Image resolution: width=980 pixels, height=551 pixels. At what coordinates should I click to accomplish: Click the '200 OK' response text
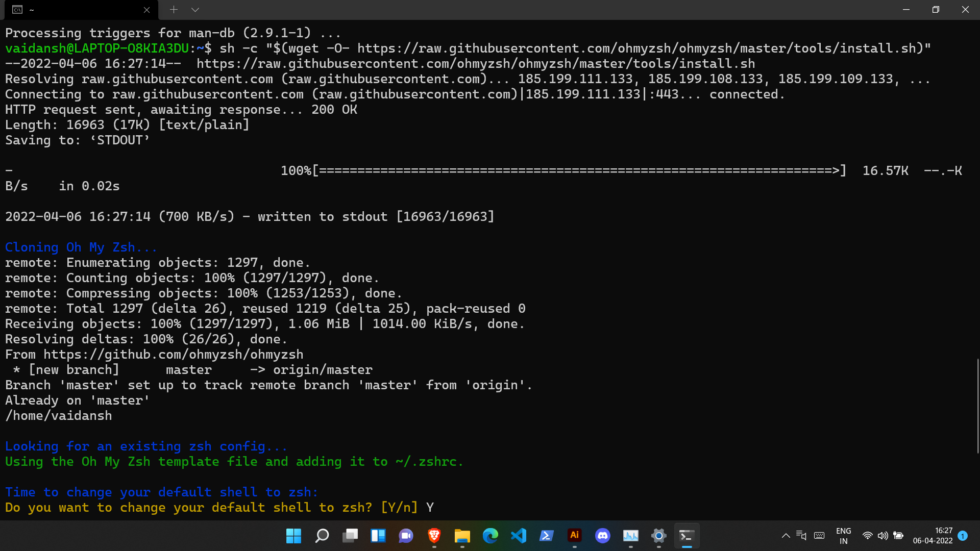tap(334, 110)
